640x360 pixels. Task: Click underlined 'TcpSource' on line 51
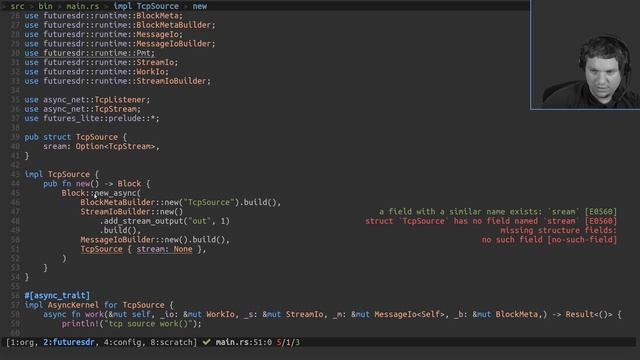(101, 249)
